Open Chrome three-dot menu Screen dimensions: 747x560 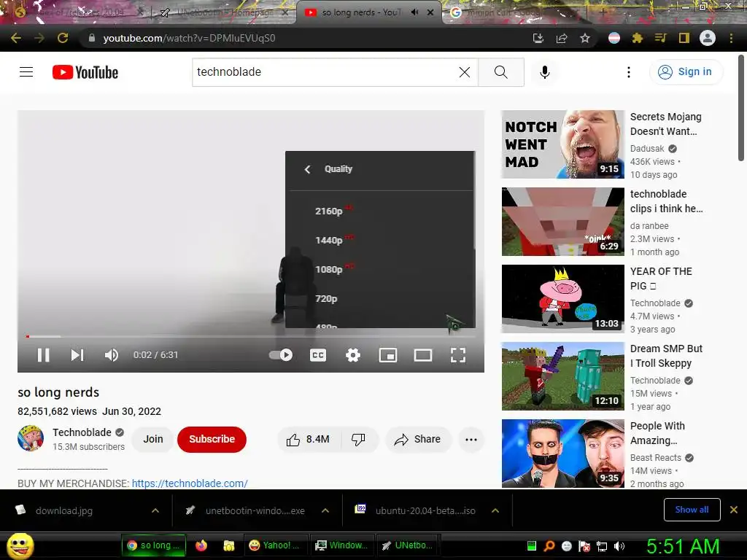(x=731, y=38)
